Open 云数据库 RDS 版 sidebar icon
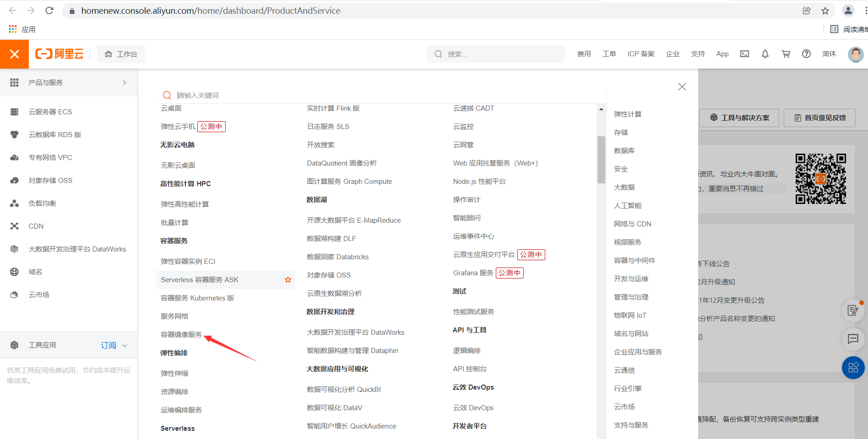The width and height of the screenshot is (868, 439). click(x=15, y=134)
